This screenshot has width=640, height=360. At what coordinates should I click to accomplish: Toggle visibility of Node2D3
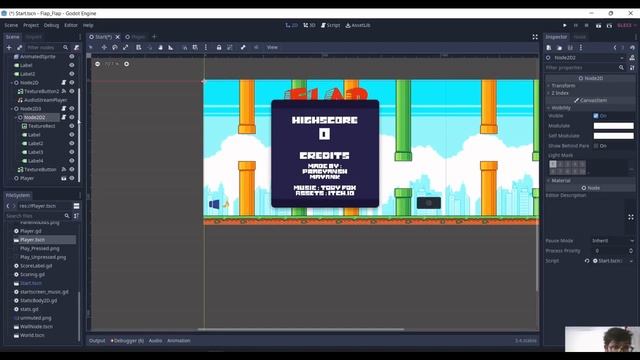coord(72,109)
